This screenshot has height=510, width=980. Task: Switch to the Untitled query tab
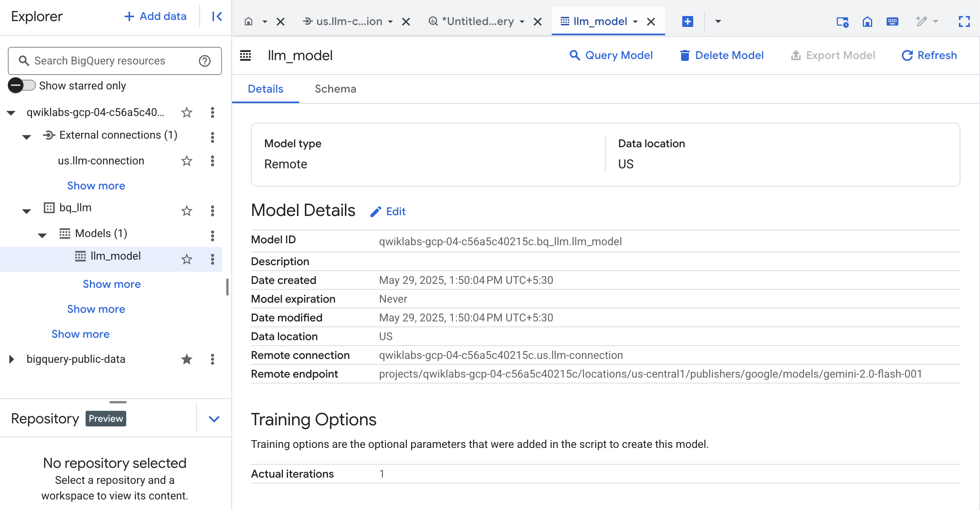coord(471,21)
